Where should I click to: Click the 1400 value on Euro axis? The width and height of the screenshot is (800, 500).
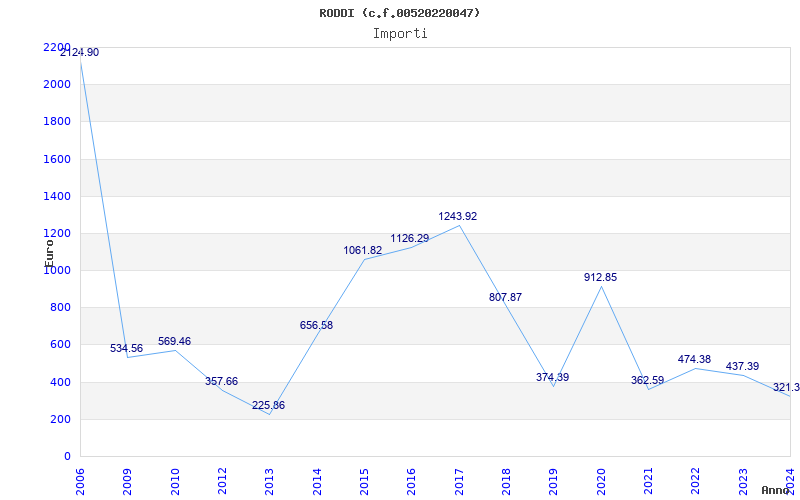click(57, 196)
